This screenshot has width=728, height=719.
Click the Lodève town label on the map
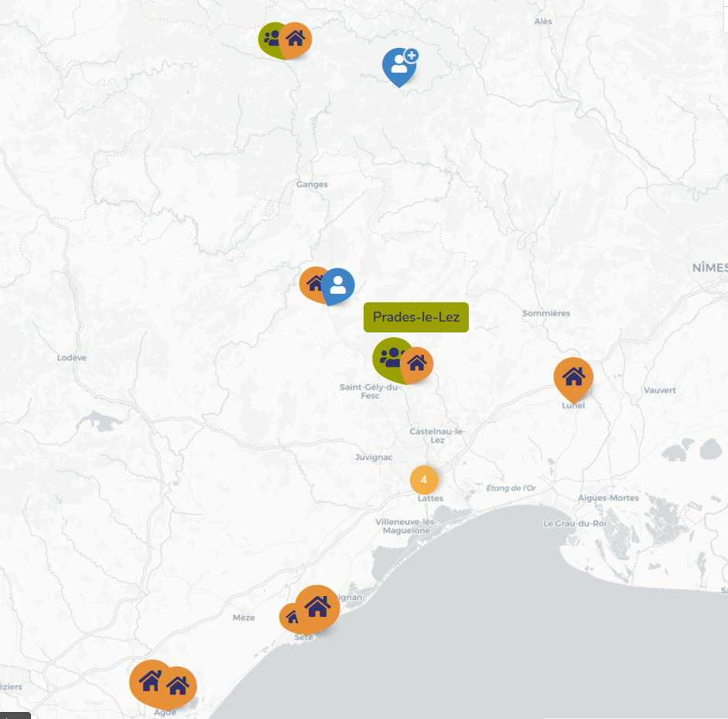click(x=72, y=358)
